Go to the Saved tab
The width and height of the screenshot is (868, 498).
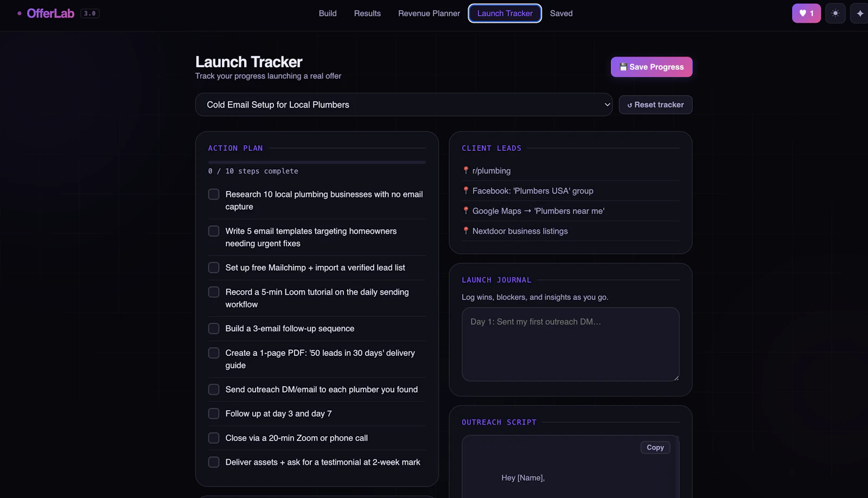tap(561, 14)
